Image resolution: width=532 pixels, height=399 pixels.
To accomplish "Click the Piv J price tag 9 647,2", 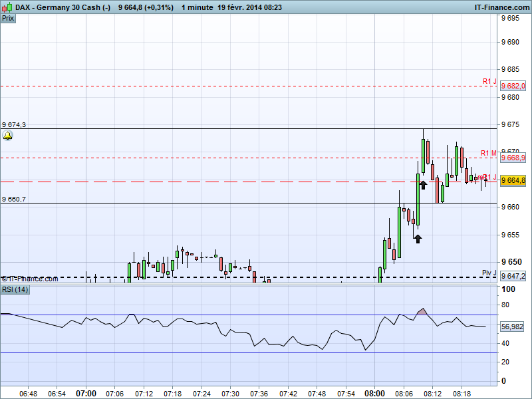I will [513, 276].
